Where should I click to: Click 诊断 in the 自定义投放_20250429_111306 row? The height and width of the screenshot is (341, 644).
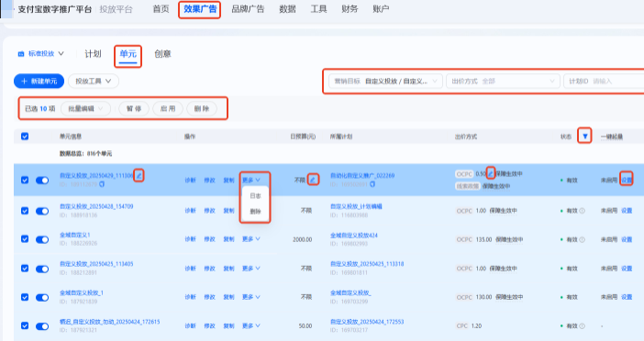[x=190, y=181]
